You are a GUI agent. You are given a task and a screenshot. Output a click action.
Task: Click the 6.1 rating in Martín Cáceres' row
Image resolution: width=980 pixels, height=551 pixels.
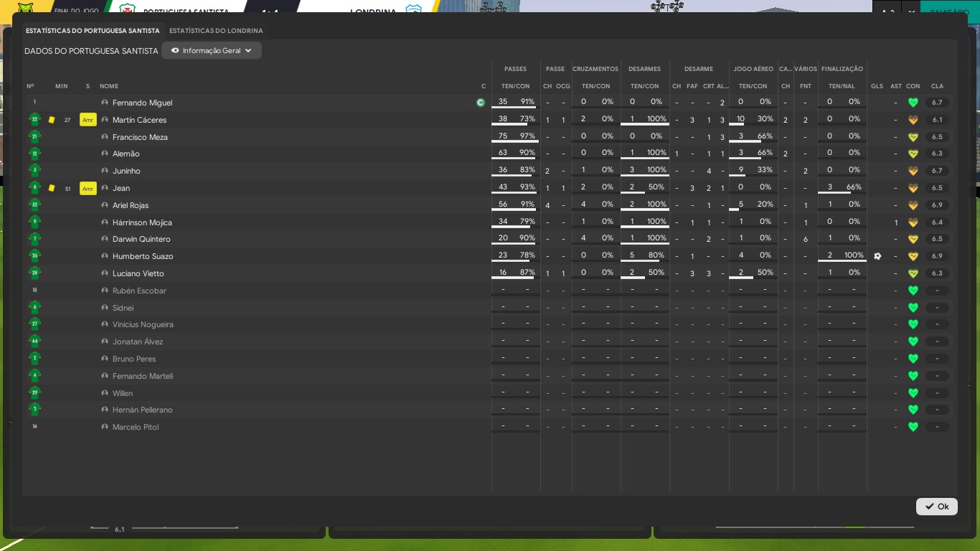pos(937,120)
